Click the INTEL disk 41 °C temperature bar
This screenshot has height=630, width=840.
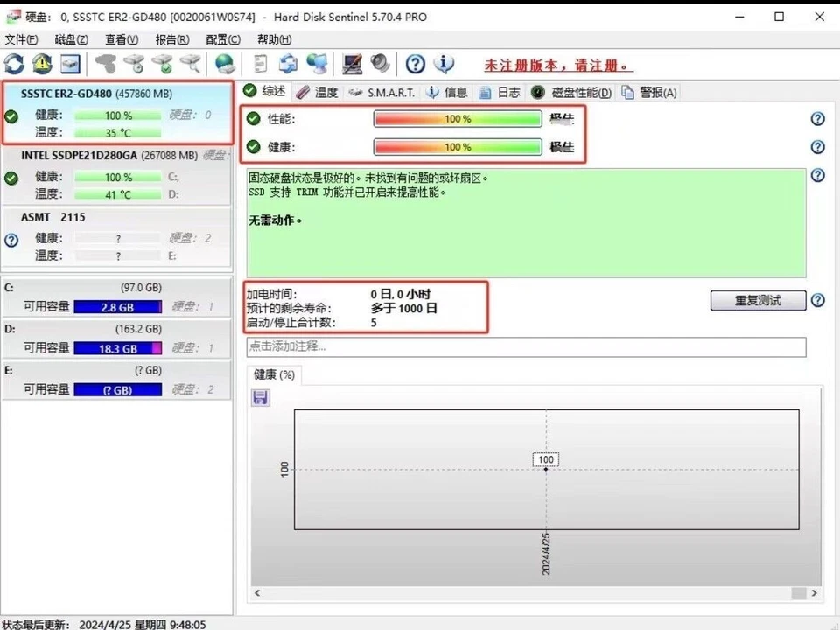118,194
